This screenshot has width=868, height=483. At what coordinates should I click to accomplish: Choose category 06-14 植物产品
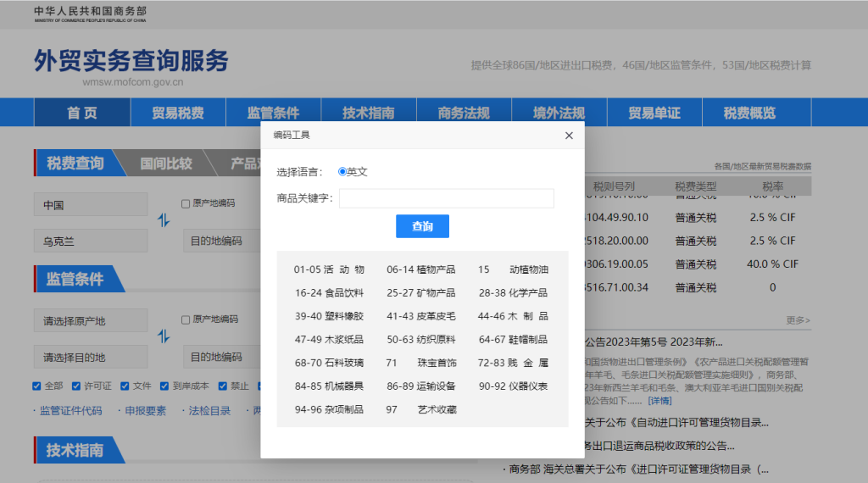click(420, 269)
